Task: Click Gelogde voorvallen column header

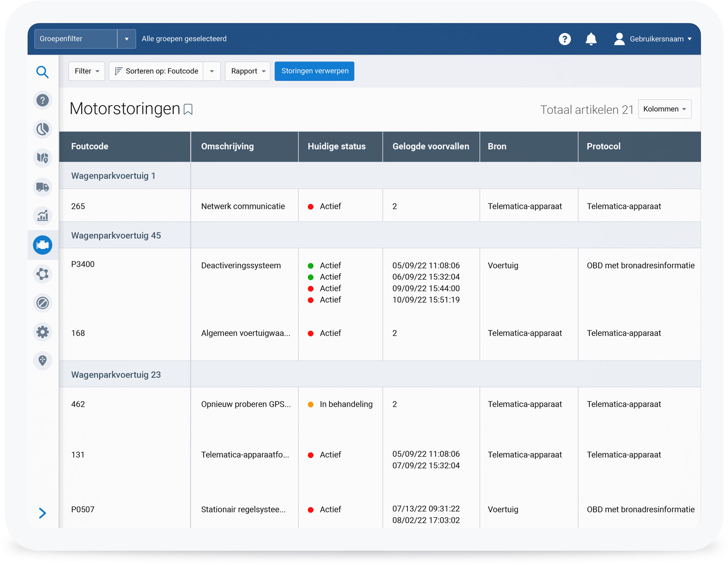Action: coord(431,146)
